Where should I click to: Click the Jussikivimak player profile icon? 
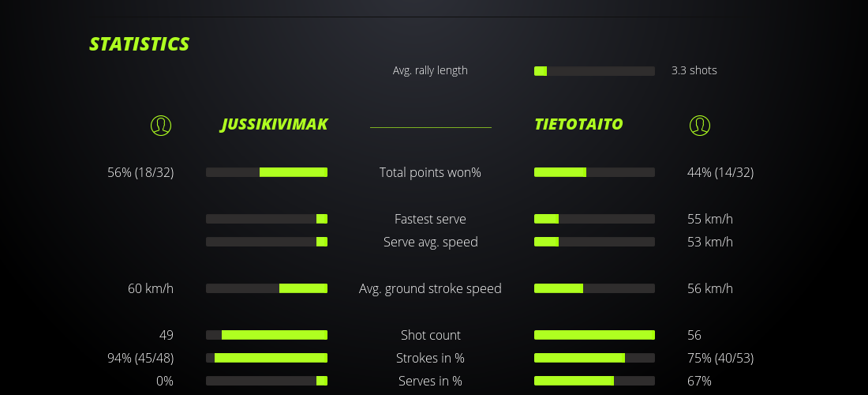pyautogui.click(x=161, y=125)
